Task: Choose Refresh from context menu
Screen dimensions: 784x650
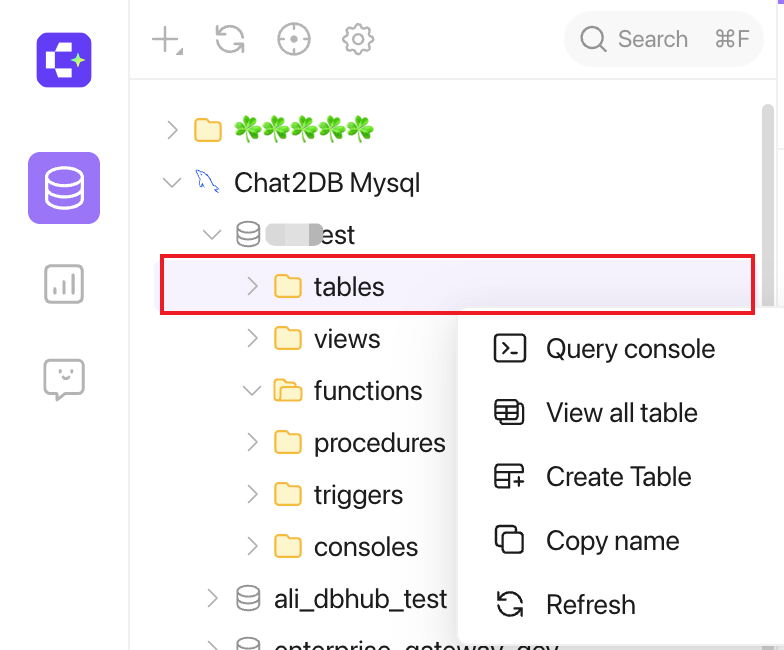Action: (618, 604)
